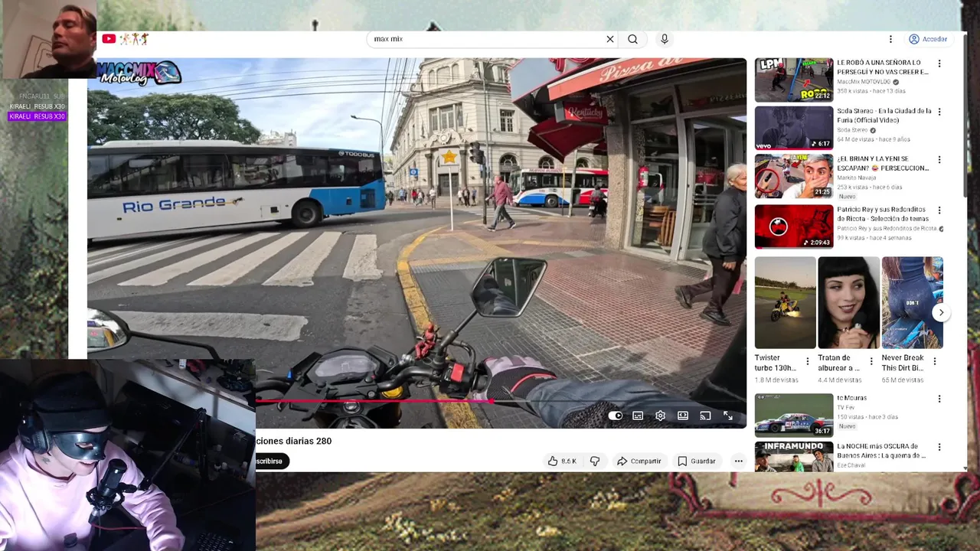Save the video via Guardar
Screen dimensions: 980x551
pyautogui.click(x=696, y=461)
